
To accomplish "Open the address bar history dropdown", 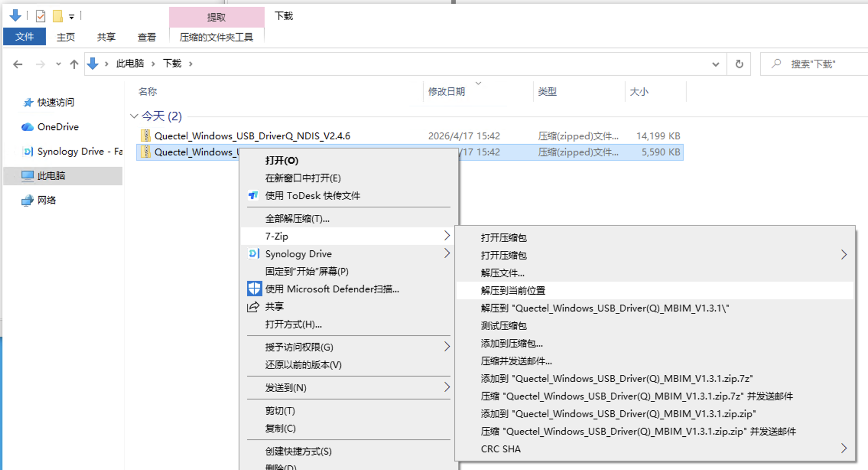I will pyautogui.click(x=715, y=64).
